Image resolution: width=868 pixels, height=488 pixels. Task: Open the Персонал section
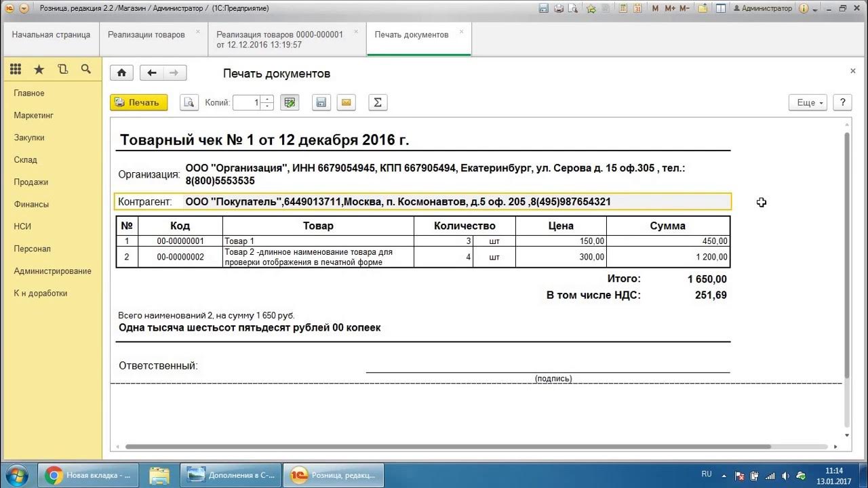[x=32, y=249]
